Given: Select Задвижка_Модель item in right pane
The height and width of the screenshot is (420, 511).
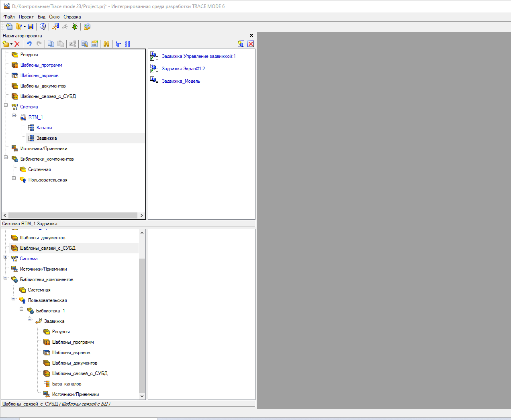Looking at the screenshot, I should click(x=181, y=81).
